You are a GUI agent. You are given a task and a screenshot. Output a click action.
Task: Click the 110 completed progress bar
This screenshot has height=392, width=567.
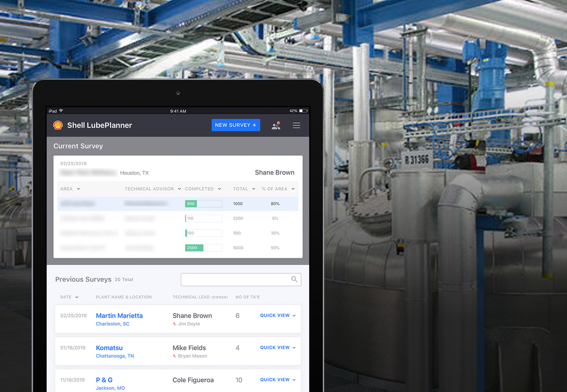[x=204, y=218]
